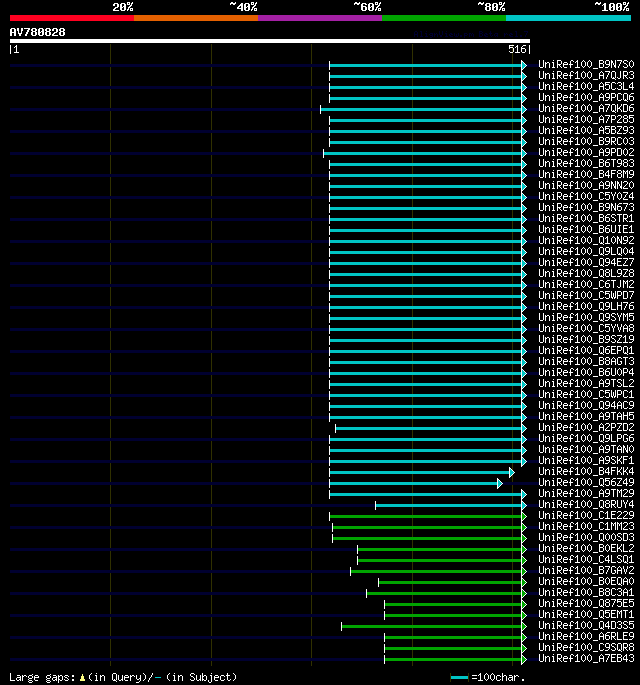Open hit UniRef100_A7QKD6
Image resolution: width=640 pixels, height=685 pixels.
tap(586, 108)
